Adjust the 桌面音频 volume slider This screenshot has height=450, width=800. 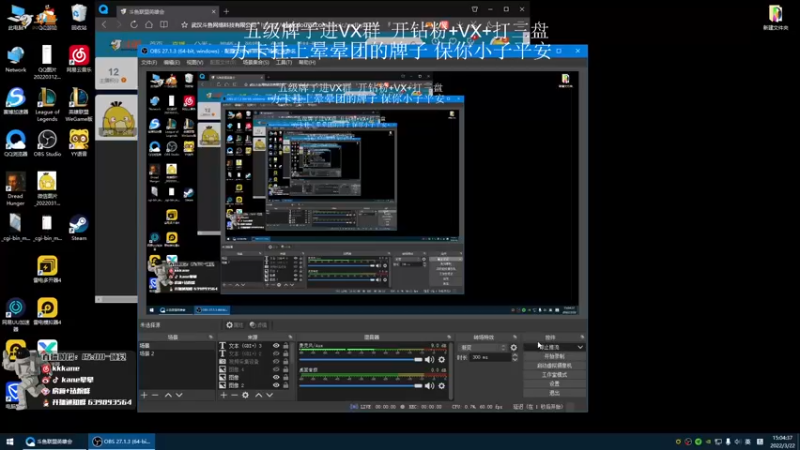point(361,386)
